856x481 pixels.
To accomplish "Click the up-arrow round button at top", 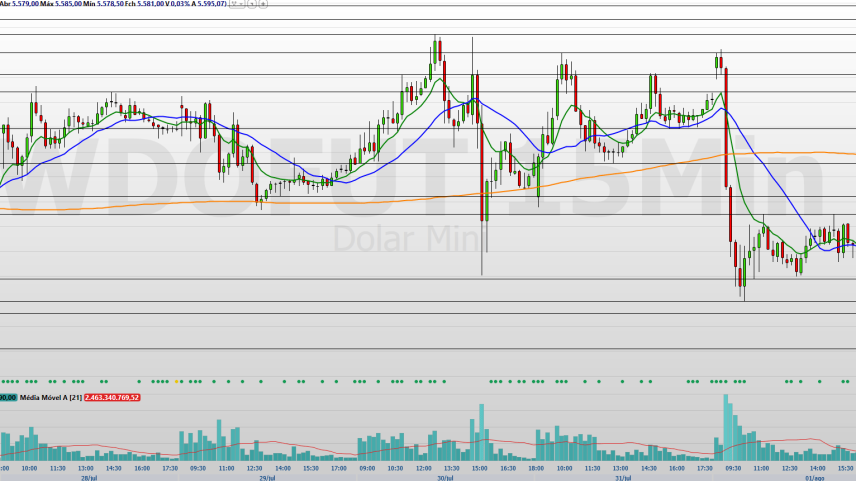I will click(263, 4).
